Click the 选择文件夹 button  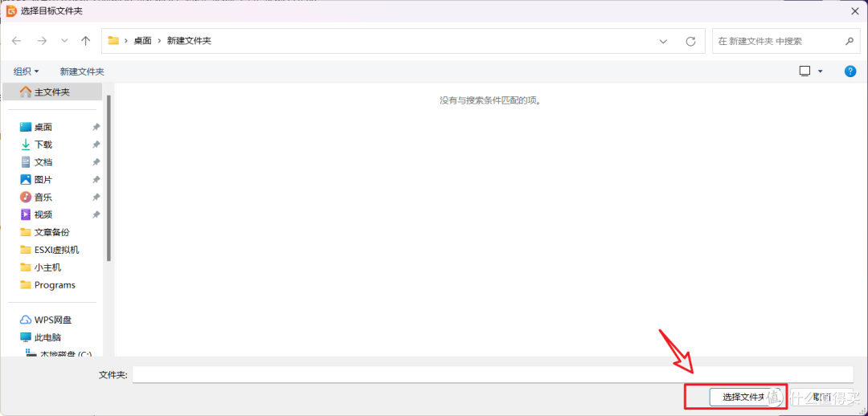[745, 397]
